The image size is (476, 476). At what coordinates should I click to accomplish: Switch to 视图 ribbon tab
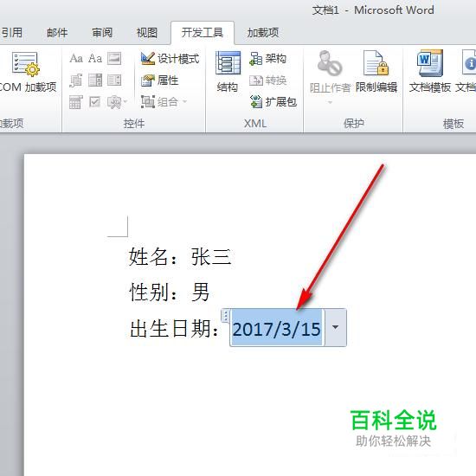point(147,33)
